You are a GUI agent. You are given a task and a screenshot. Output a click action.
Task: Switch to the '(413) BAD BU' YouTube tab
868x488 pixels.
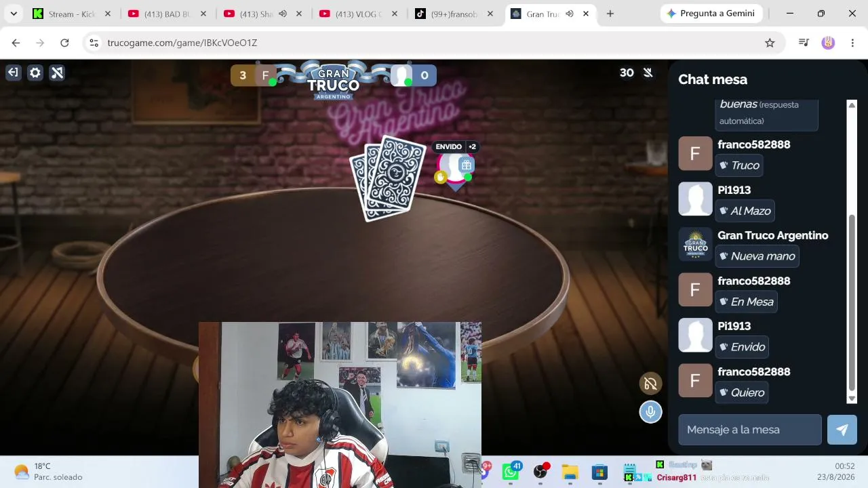pyautogui.click(x=167, y=14)
